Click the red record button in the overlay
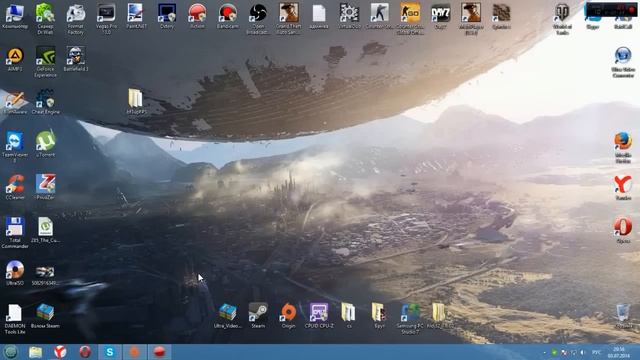 click(x=632, y=10)
